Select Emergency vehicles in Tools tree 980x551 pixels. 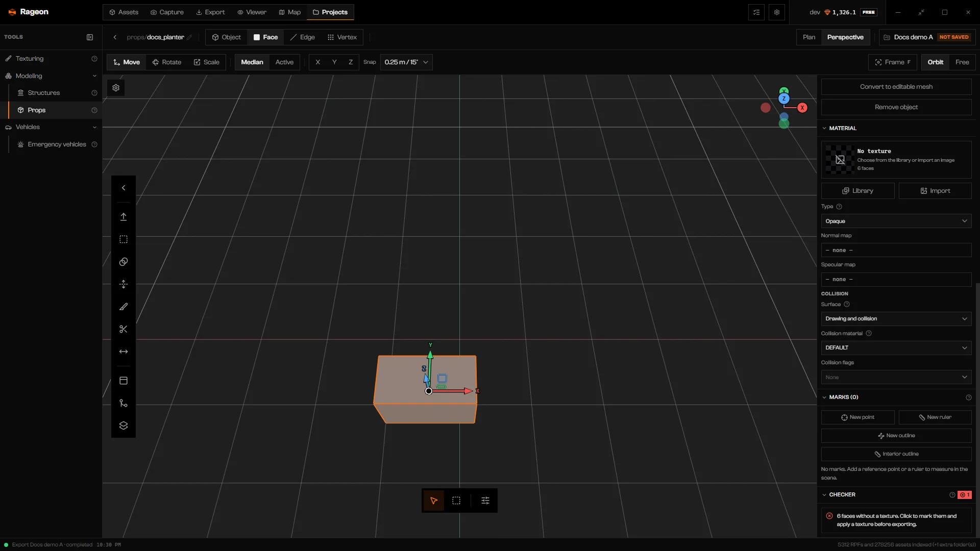[57, 145]
